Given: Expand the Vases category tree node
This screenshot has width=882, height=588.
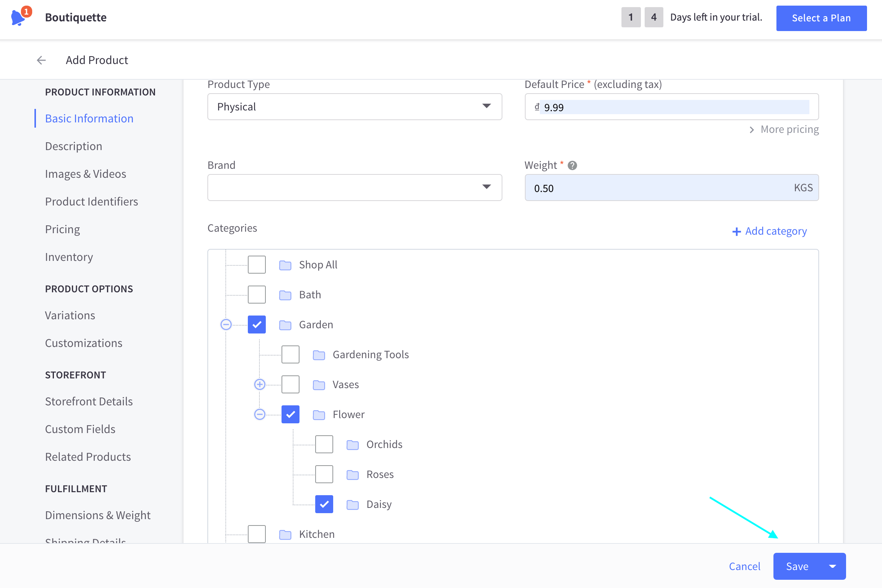Looking at the screenshot, I should click(259, 384).
